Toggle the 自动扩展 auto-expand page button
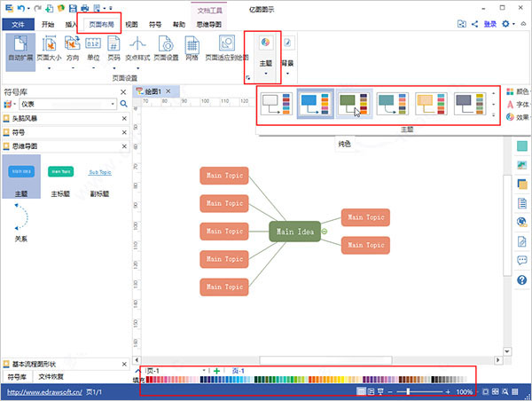Image resolution: width=532 pixels, height=401 pixels. [20, 51]
